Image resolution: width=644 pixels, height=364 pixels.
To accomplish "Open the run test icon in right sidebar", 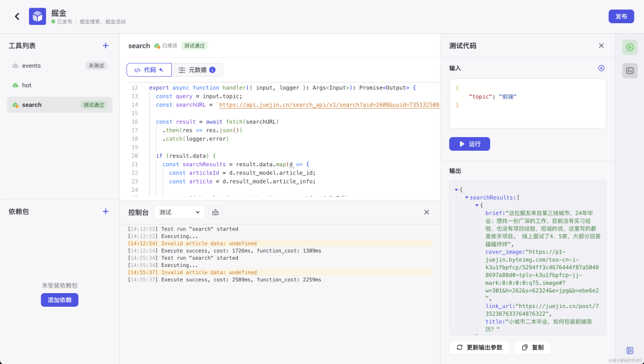I will [630, 48].
